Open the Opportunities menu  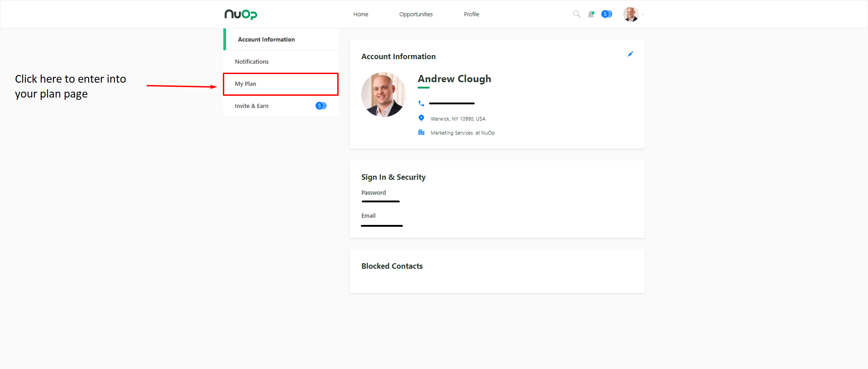click(416, 14)
